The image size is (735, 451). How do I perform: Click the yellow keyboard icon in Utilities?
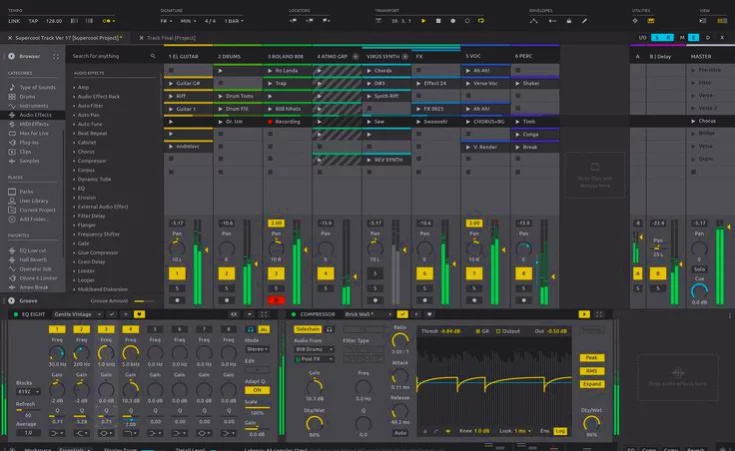point(651,21)
